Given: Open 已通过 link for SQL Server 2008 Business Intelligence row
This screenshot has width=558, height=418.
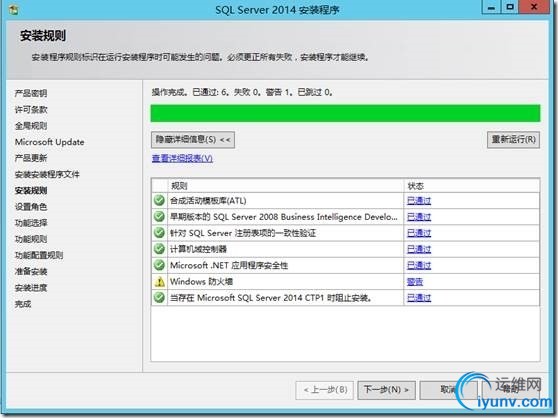Looking at the screenshot, I should click(419, 217).
